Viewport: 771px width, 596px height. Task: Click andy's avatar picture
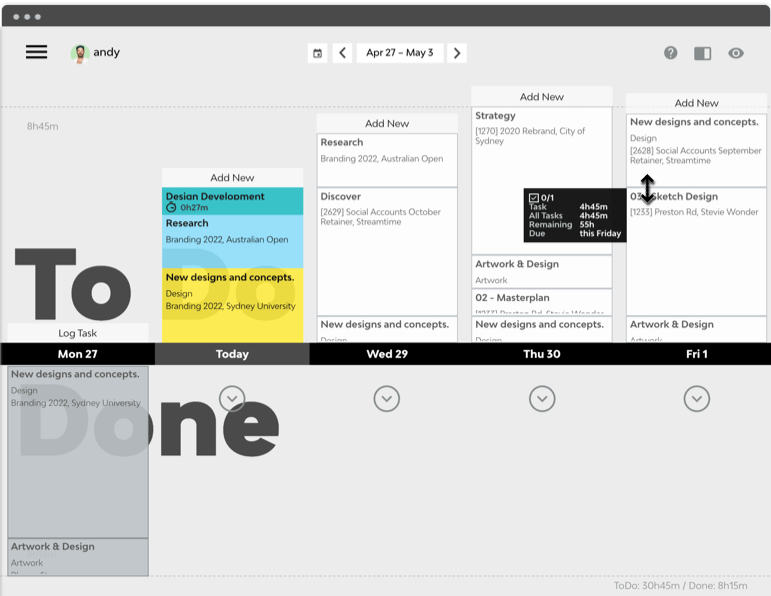coord(79,53)
